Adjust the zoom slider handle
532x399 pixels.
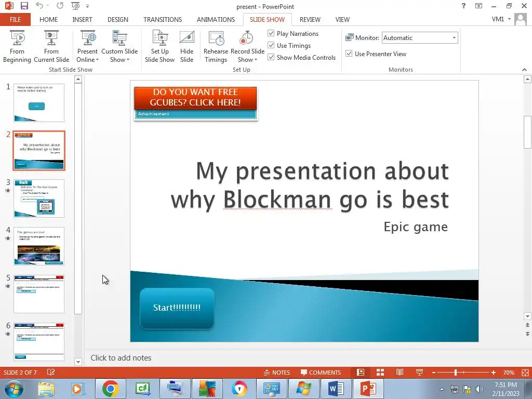click(x=456, y=372)
